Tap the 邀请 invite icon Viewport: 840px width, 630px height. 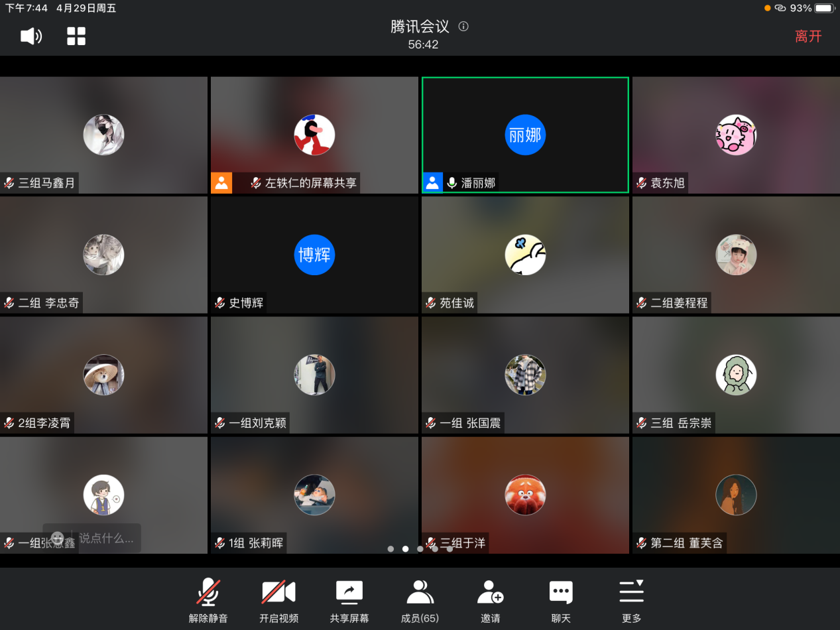(491, 601)
